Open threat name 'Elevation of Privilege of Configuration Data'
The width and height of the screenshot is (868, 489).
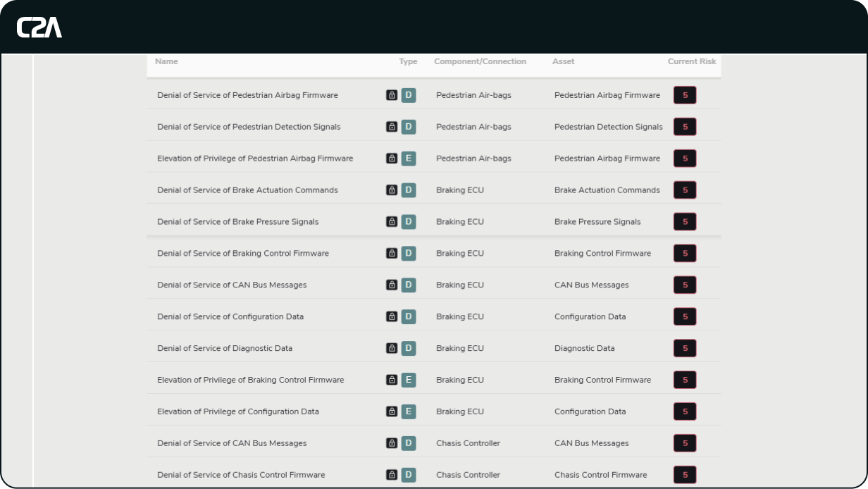[x=238, y=411]
